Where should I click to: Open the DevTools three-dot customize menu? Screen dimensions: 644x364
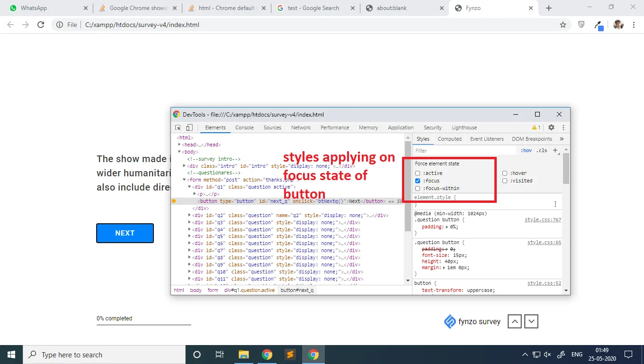(x=563, y=127)
